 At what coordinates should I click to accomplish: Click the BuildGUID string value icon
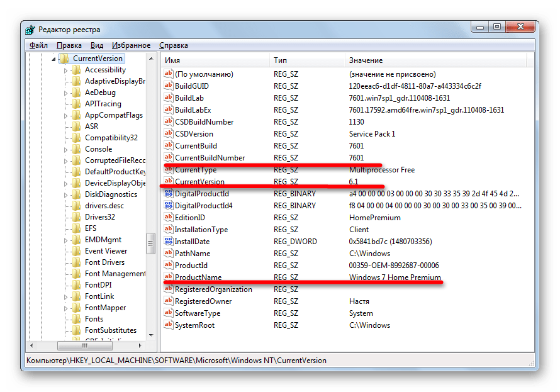click(x=168, y=86)
